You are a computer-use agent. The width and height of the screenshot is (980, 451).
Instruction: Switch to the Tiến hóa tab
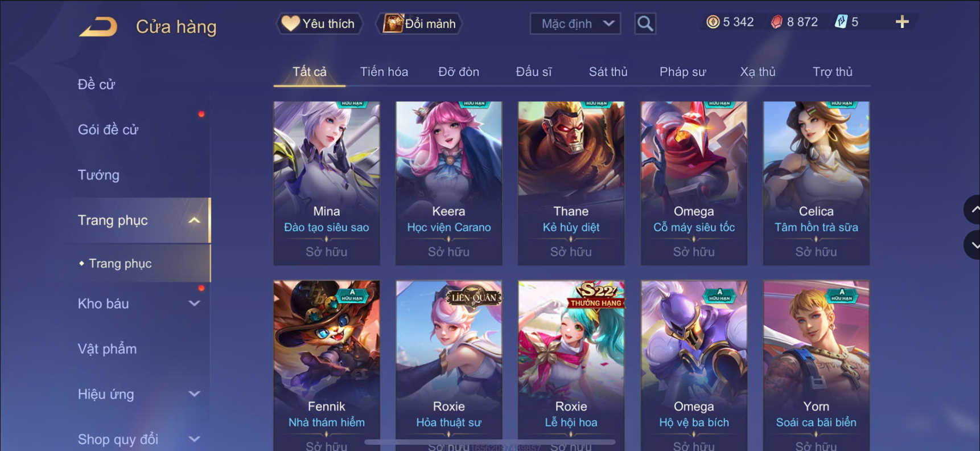click(x=384, y=72)
